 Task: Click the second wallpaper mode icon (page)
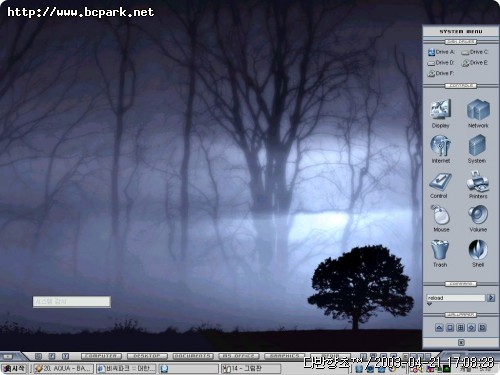(x=450, y=328)
